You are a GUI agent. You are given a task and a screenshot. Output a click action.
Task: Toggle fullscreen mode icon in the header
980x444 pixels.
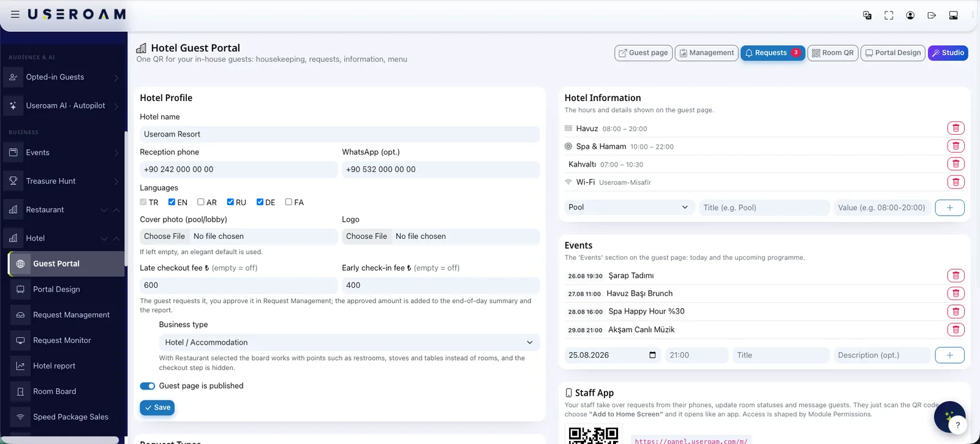889,15
